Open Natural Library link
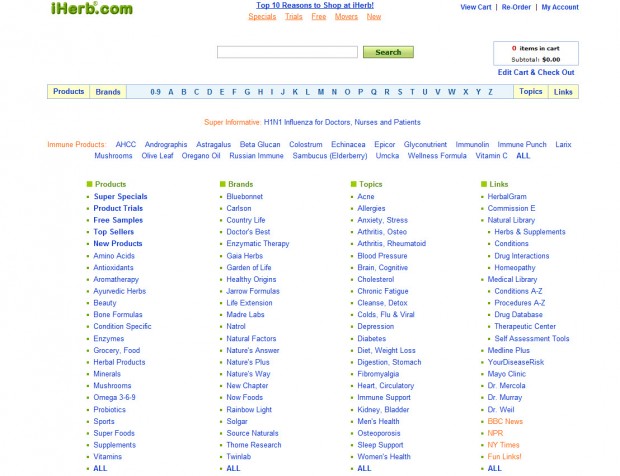This screenshot has width=620, height=476. pos(511,220)
